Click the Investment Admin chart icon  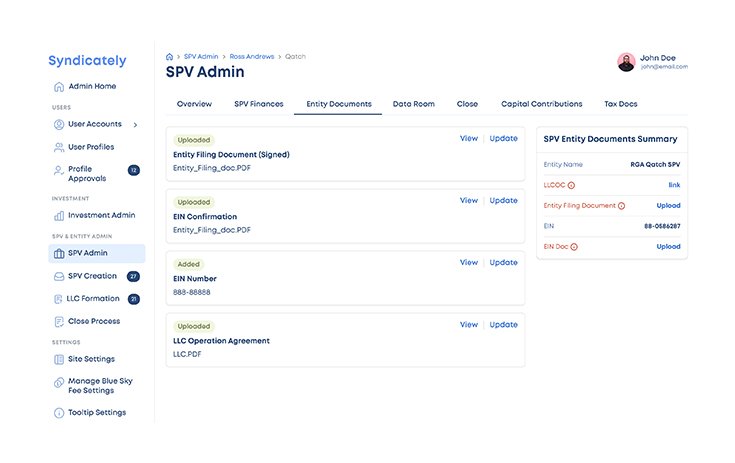coord(59,215)
